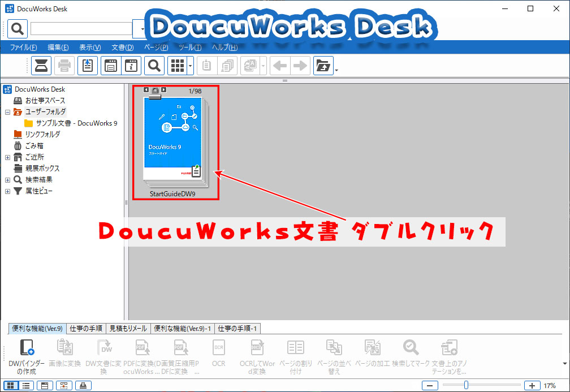
Task: Expand the 属性ビュー tree node
Action: click(x=8, y=191)
